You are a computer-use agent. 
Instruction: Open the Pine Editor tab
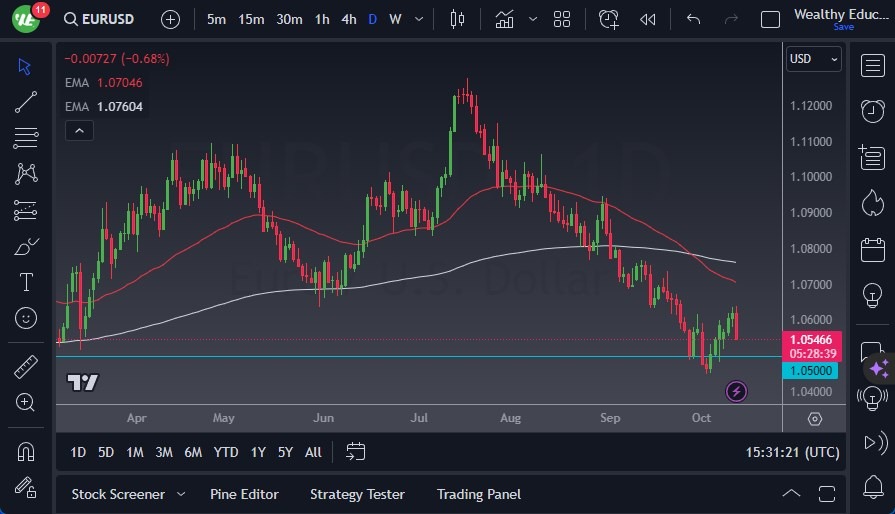[244, 494]
